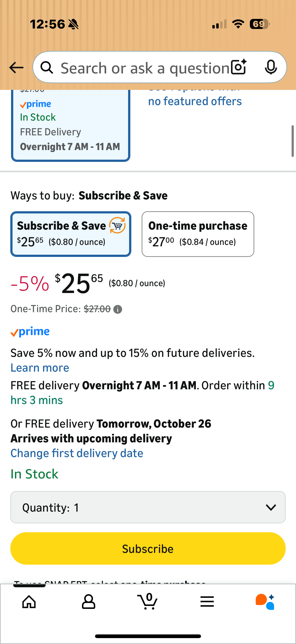Tap the microphone voice search icon
The height and width of the screenshot is (644, 296).
tap(271, 67)
